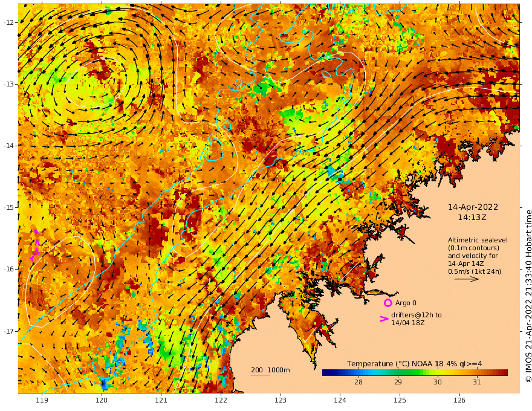Click the 0.5m/s (1kt 24h) label
Image resolution: width=532 pixels, height=411 pixels.
(x=475, y=271)
